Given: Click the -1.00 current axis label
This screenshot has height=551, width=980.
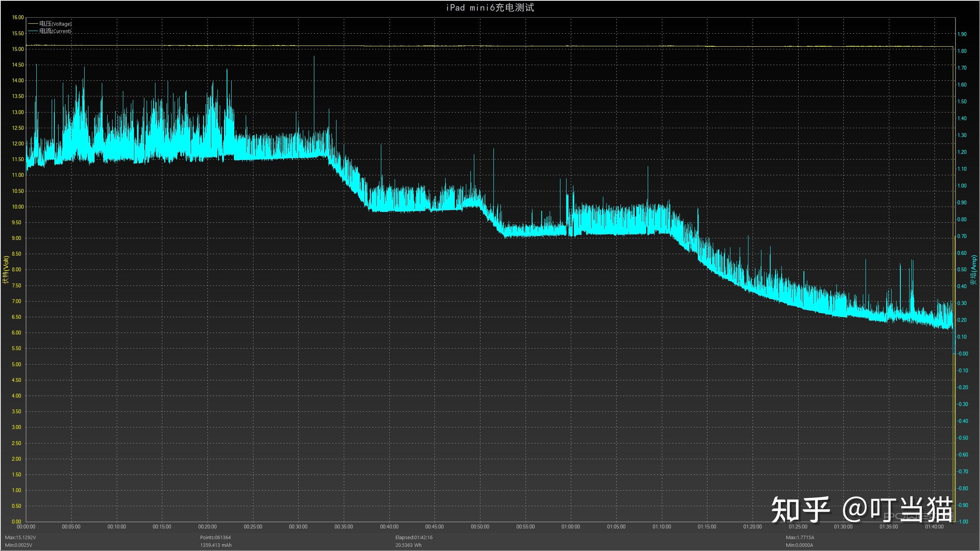Looking at the screenshot, I should (962, 522).
